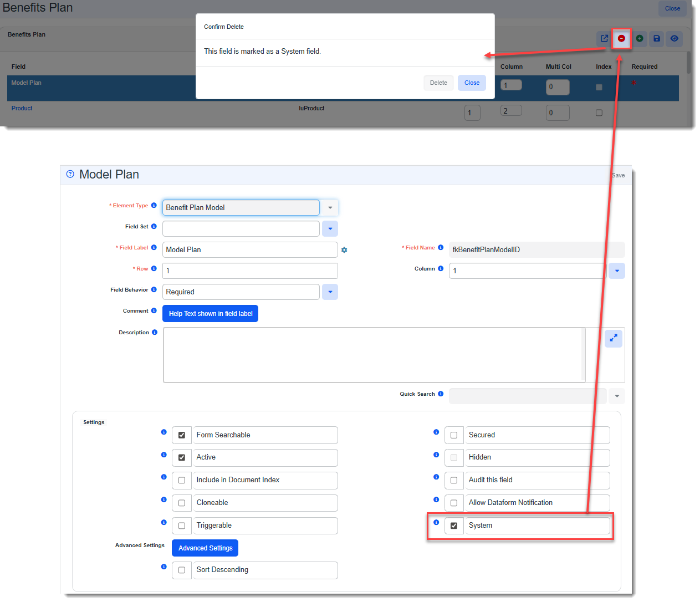Click the Advanced Settings button

point(205,548)
